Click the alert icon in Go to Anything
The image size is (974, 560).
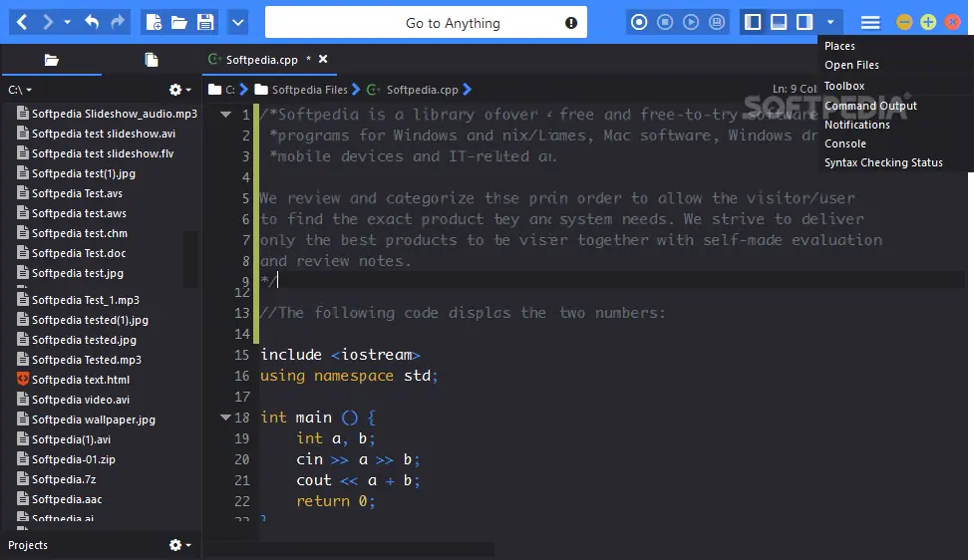(x=571, y=23)
